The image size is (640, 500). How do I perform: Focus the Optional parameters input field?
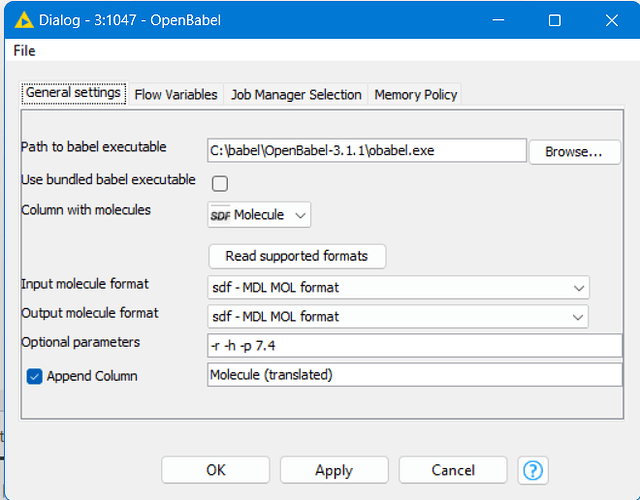click(x=415, y=346)
